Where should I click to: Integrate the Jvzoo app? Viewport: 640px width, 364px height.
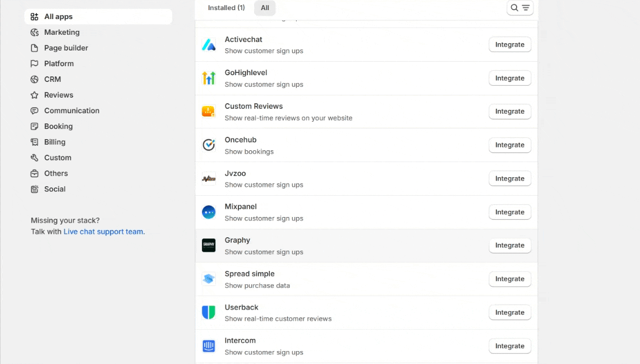[509, 179]
